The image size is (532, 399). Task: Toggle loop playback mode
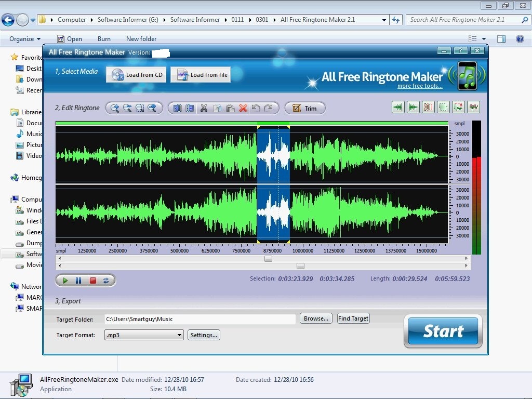(x=105, y=280)
